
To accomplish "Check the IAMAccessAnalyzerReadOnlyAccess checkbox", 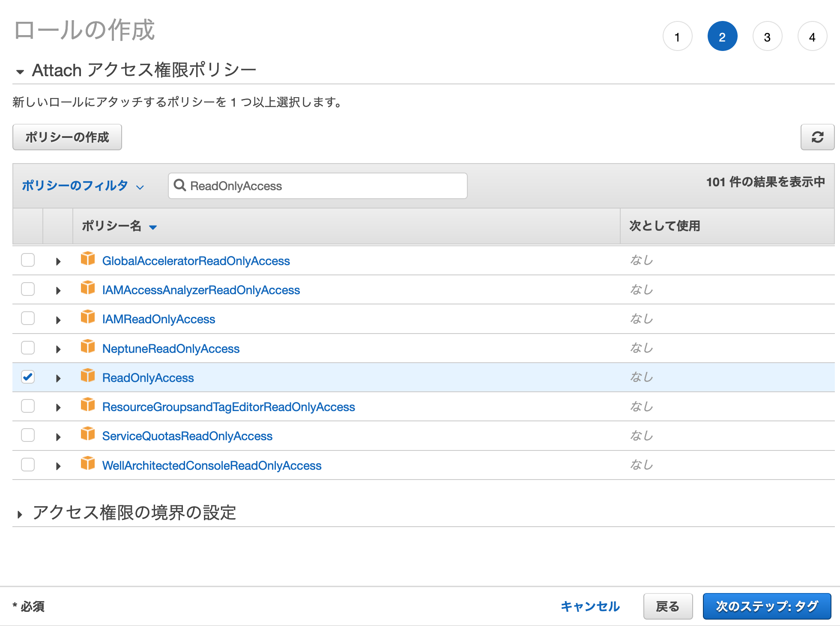I will [28, 289].
